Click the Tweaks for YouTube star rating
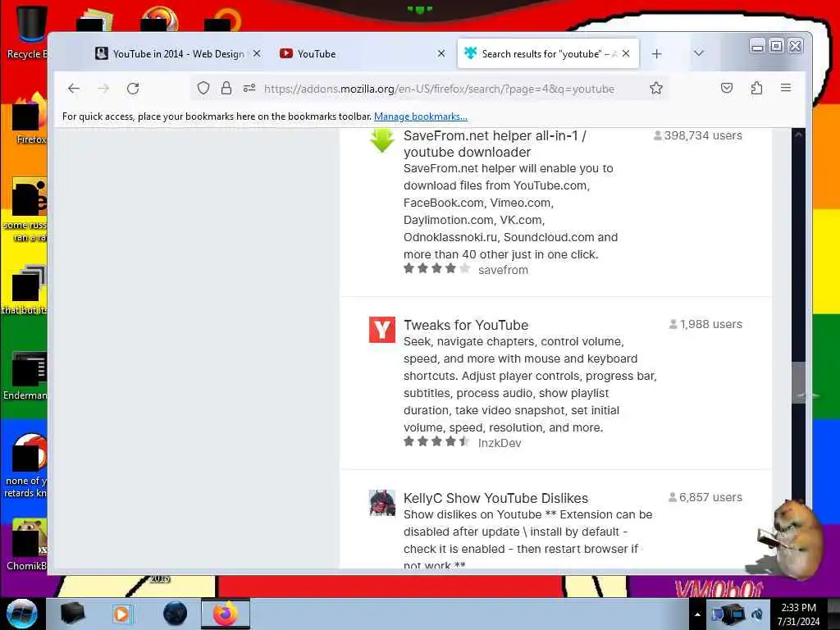The width and height of the screenshot is (840, 630). (x=436, y=441)
